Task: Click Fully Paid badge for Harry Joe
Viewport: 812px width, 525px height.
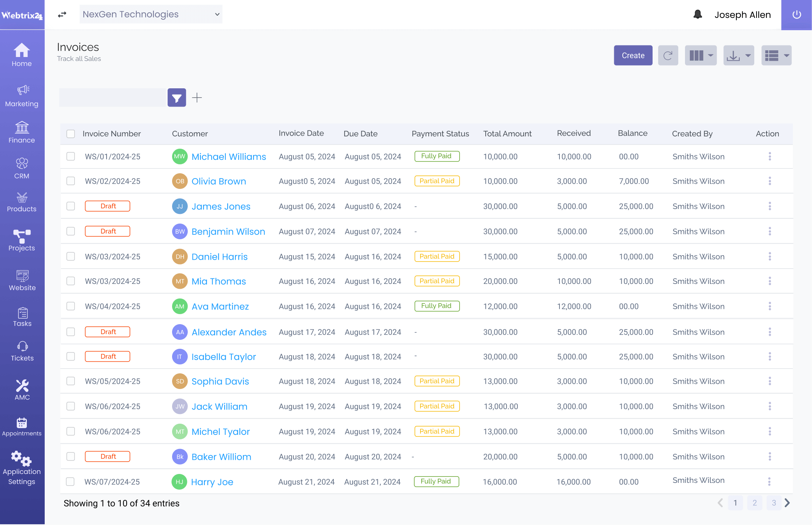Action: [x=437, y=481]
